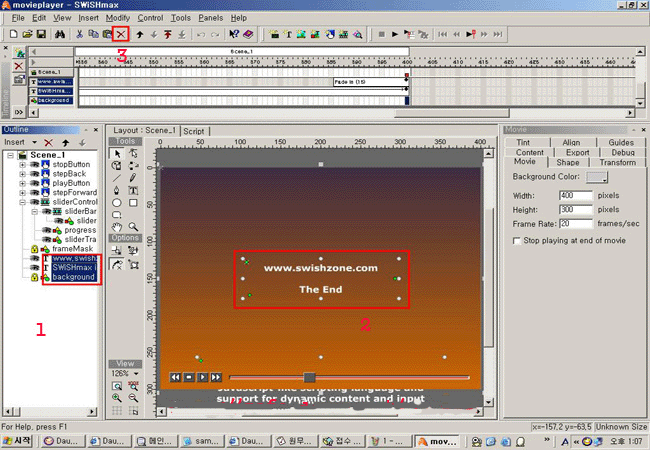Toggle lock icon on frameMask
650x450 pixels.
[x=35, y=249]
